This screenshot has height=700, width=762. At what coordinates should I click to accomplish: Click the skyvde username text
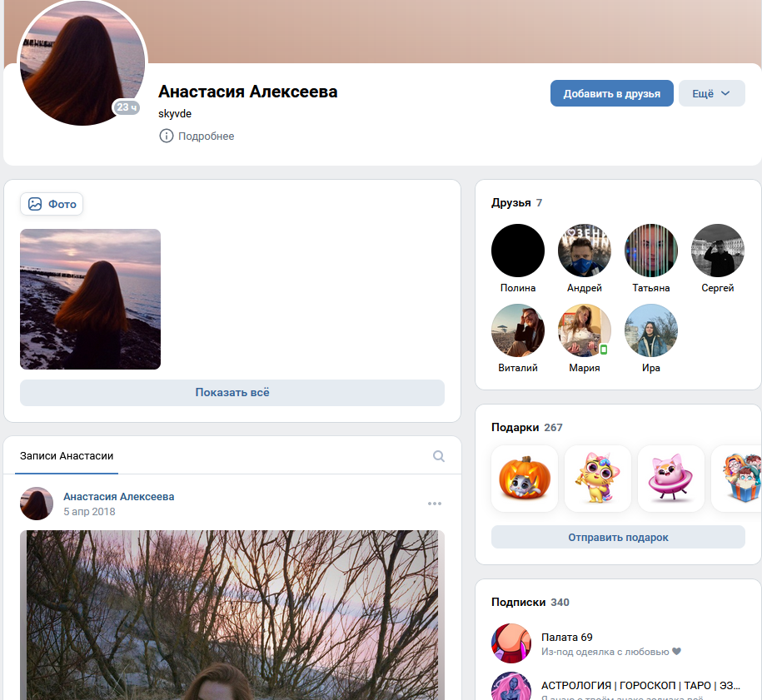coord(175,114)
